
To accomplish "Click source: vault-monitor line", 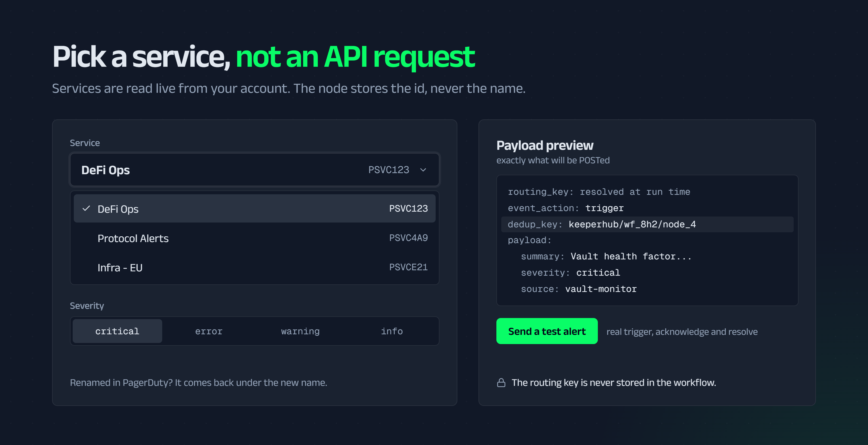I will [x=579, y=289].
